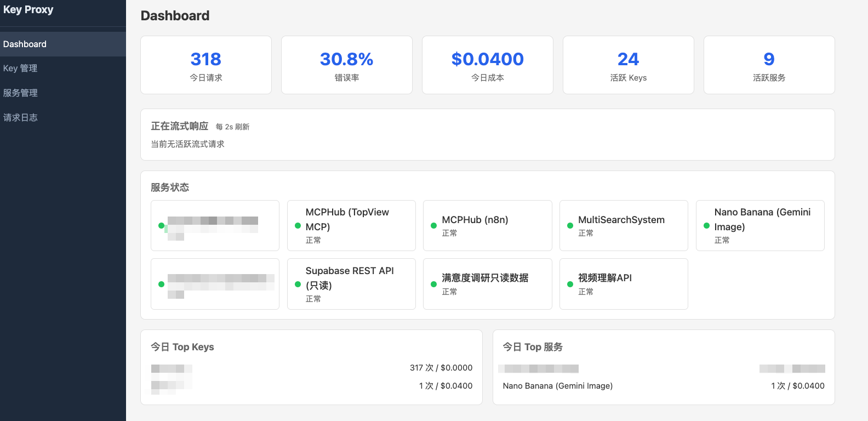The width and height of the screenshot is (868, 421).
Task: Select the Supabase REST API (只读) card
Action: point(351,284)
